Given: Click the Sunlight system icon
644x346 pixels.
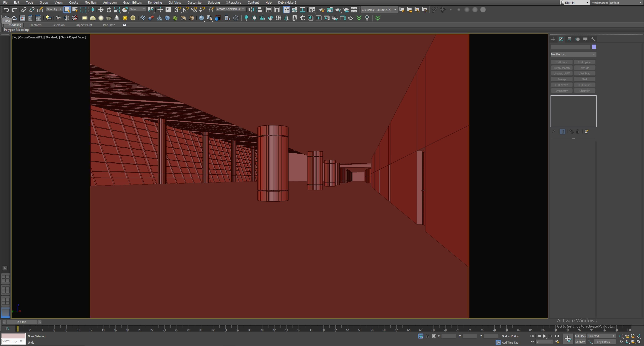Looking at the screenshot, I should (125, 18).
